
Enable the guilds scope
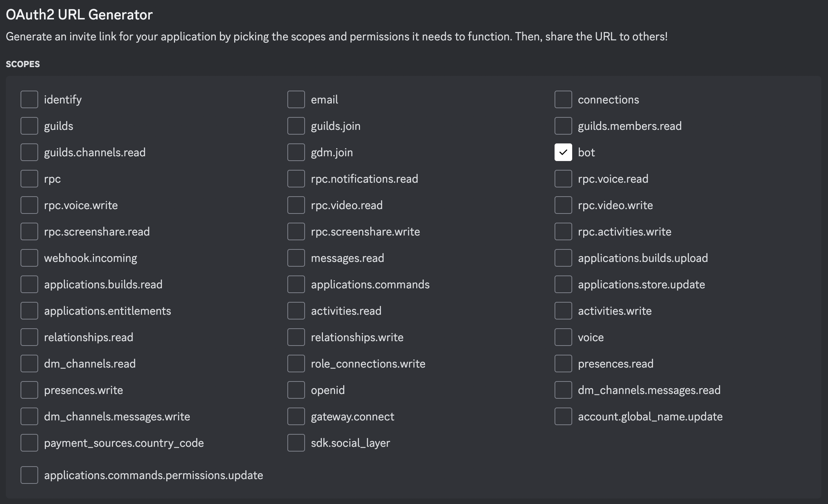(29, 126)
